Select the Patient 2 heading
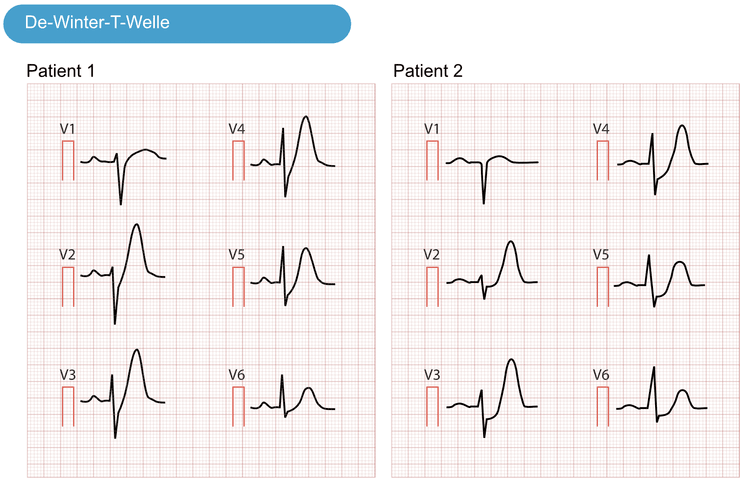The height and width of the screenshot is (492, 750). (x=428, y=71)
